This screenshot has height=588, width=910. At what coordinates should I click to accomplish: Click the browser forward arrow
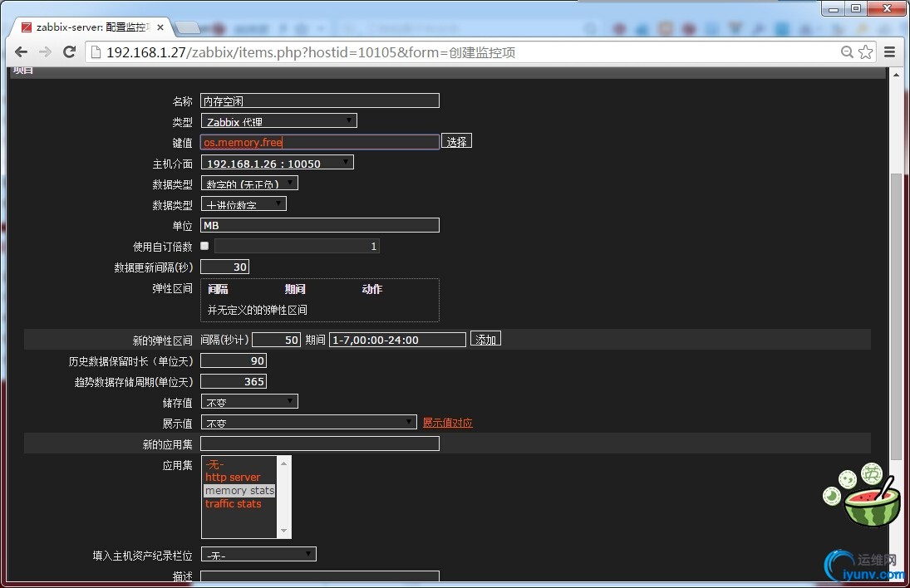pyautogui.click(x=45, y=52)
